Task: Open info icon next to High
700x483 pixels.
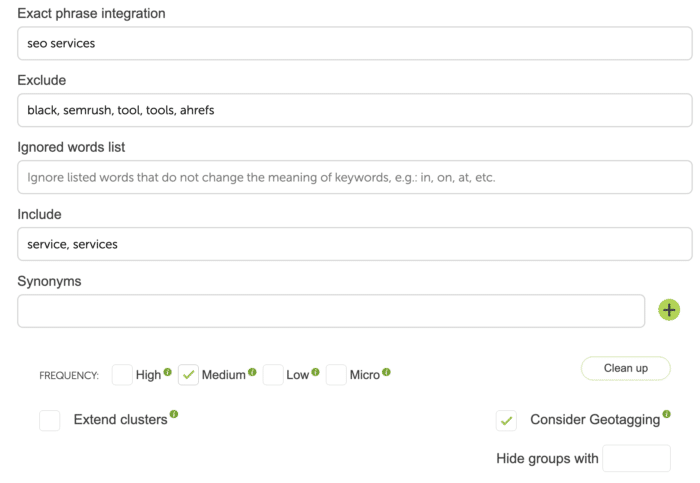Action: coord(167,372)
